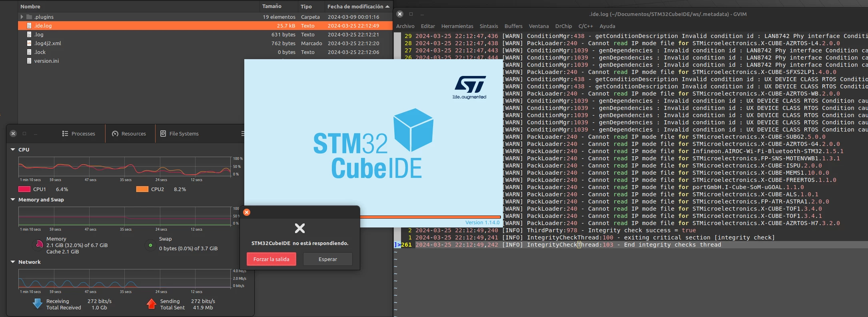
Task: Open the Ayuda menu in GVIM
Action: [607, 26]
